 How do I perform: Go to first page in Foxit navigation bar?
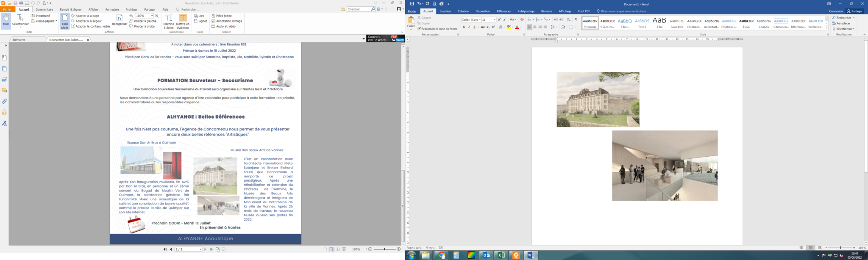coord(165,249)
